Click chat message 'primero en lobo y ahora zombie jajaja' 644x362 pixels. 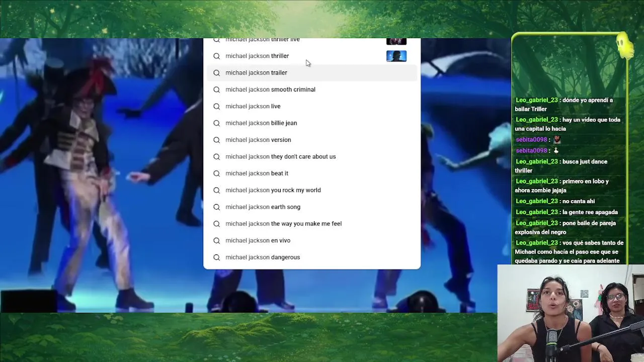[x=561, y=186]
